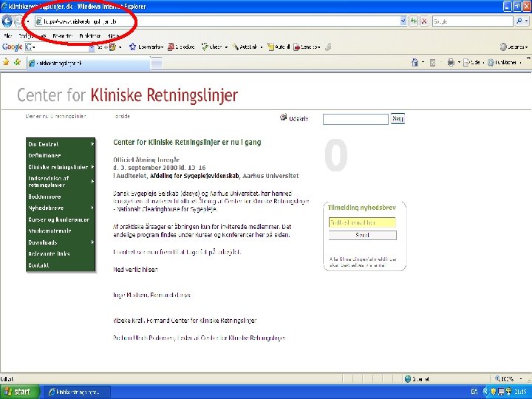Click the browser Back arrow button
Viewport: 532px width, 399px height.
point(7,21)
